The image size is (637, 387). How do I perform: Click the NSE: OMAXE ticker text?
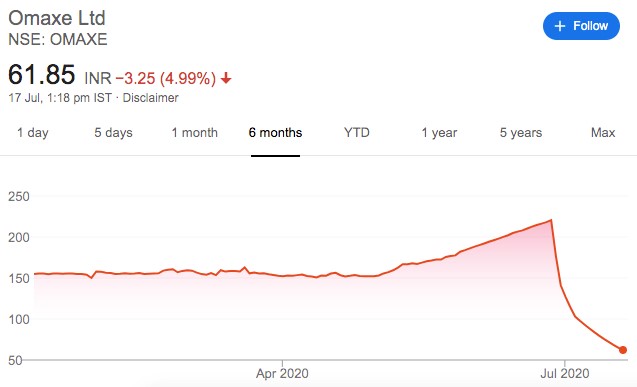[x=58, y=39]
